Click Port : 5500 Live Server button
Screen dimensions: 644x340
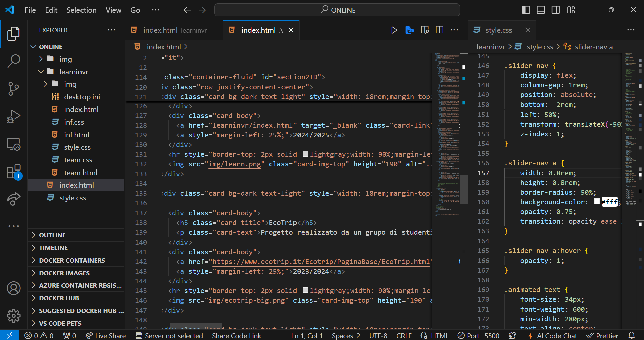click(x=479, y=336)
